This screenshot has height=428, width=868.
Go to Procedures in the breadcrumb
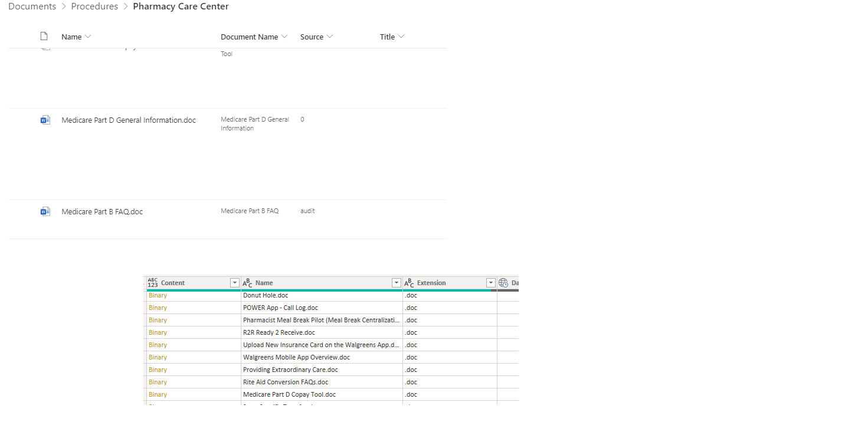pos(94,6)
